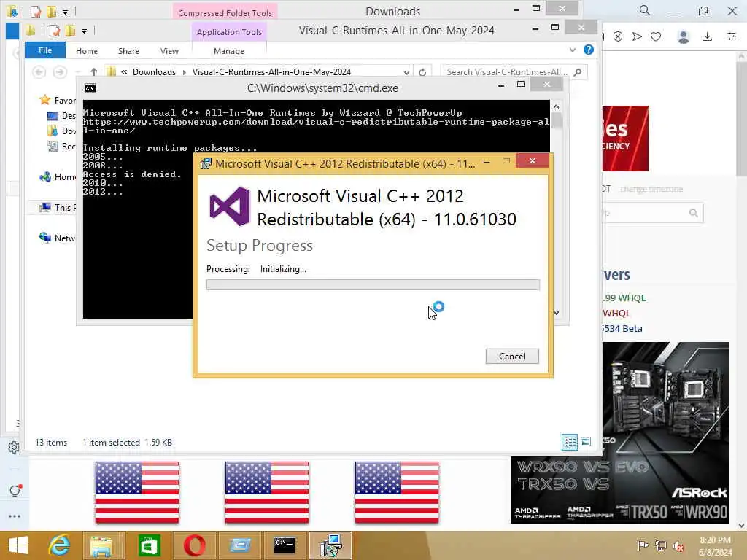
Task: Open Opera downloads icon
Action: pos(708,36)
